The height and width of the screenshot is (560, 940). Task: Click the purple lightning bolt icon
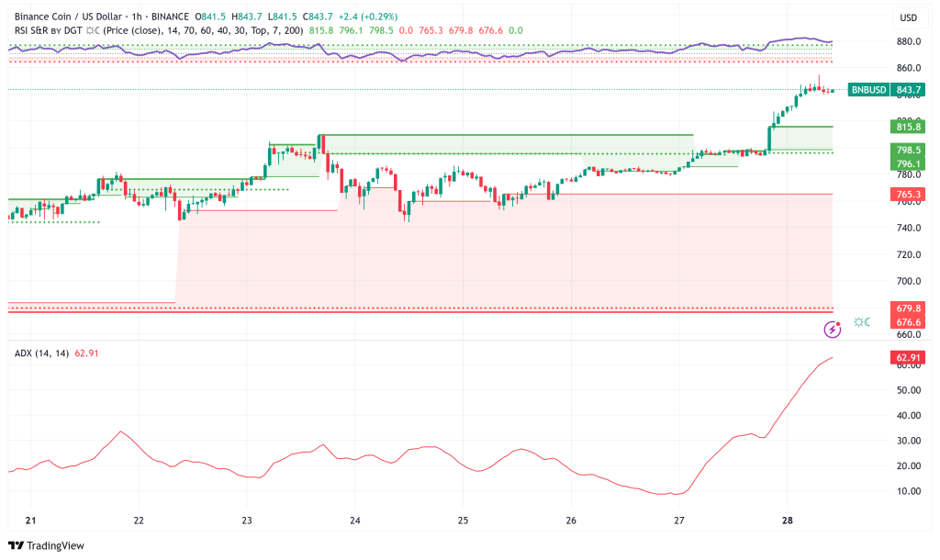(x=832, y=330)
